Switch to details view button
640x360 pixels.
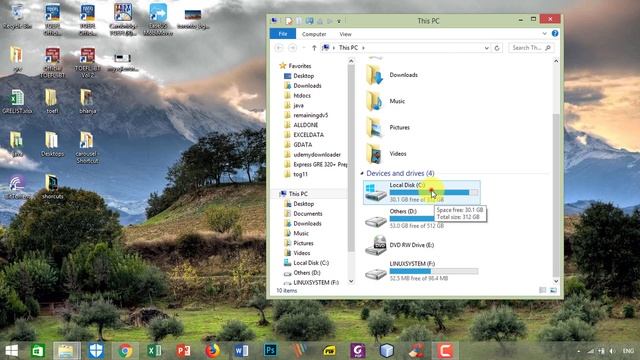542,290
